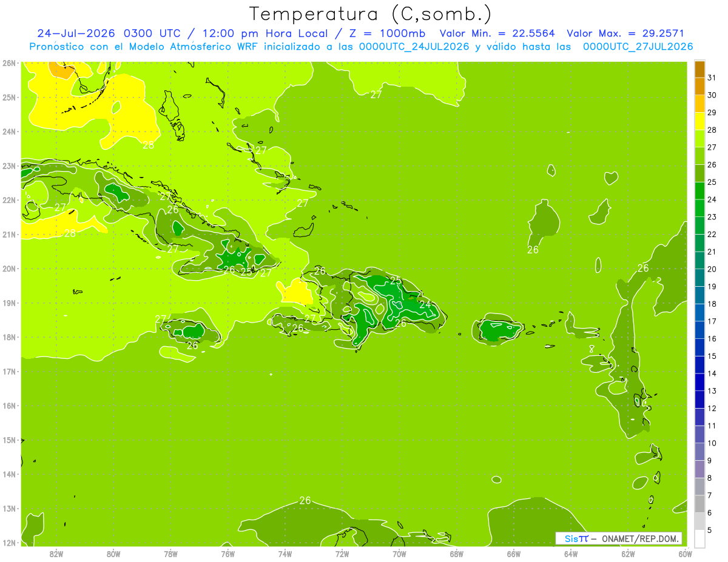This screenshot has width=728, height=562.
Task: Click the contour label '24' over Hispaniola
Action: click(425, 304)
